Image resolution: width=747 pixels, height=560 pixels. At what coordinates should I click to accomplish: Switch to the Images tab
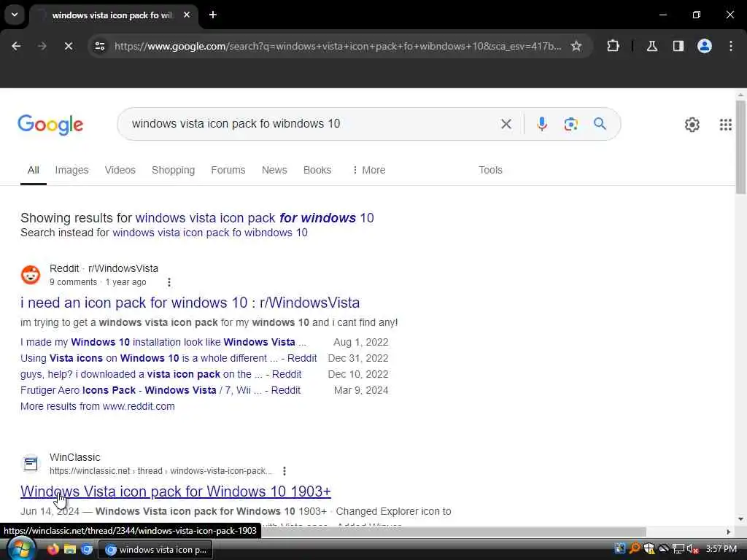tap(71, 170)
